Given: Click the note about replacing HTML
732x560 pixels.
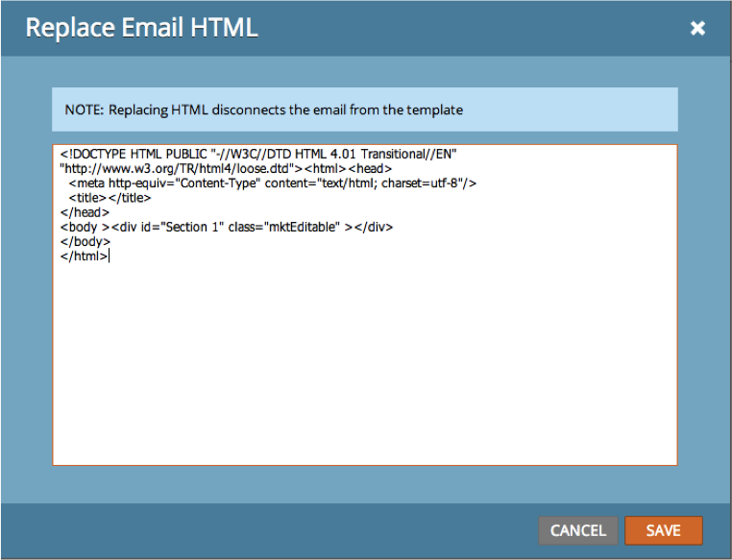Looking at the screenshot, I should (x=263, y=110).
